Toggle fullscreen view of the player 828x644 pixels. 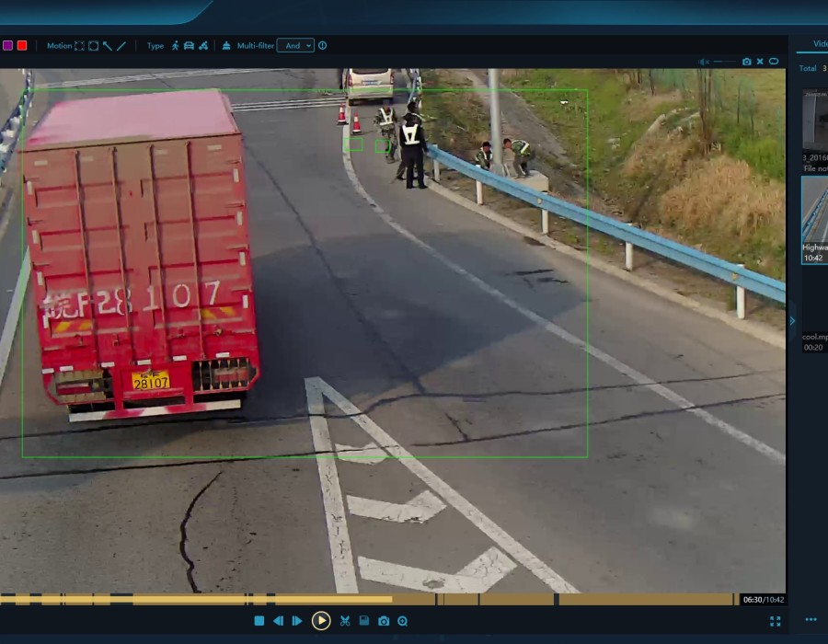[775, 622]
